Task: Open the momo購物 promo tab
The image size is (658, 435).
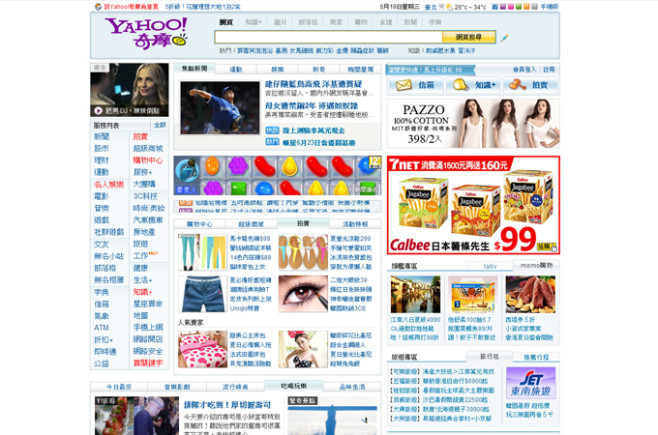Action: pyautogui.click(x=536, y=266)
